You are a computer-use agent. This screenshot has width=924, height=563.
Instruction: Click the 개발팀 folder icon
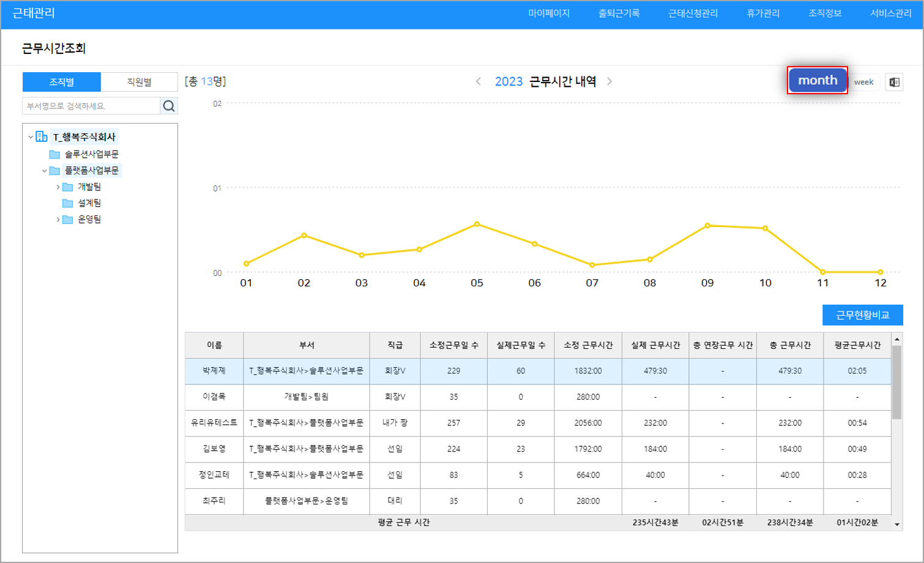[68, 187]
